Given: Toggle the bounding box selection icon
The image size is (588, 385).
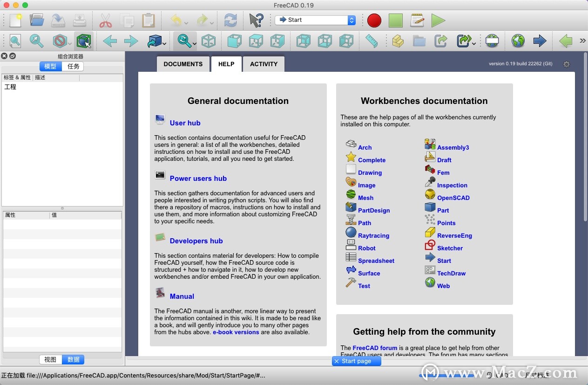Looking at the screenshot, I should 84,41.
